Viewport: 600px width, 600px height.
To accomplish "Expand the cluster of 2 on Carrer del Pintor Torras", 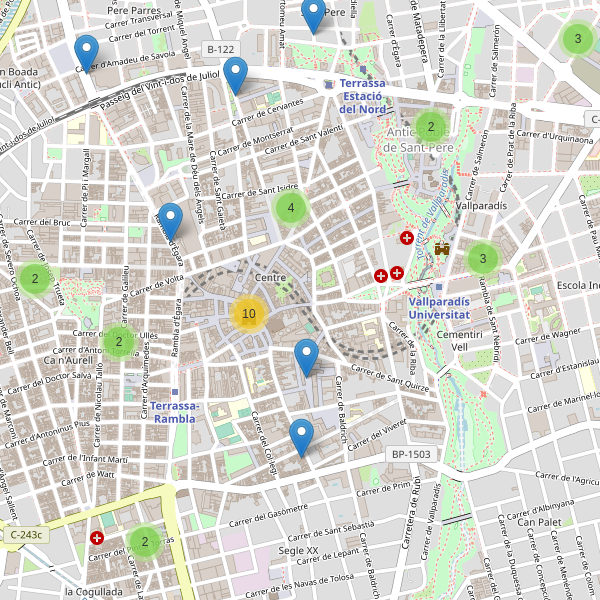I will pyautogui.click(x=145, y=541).
